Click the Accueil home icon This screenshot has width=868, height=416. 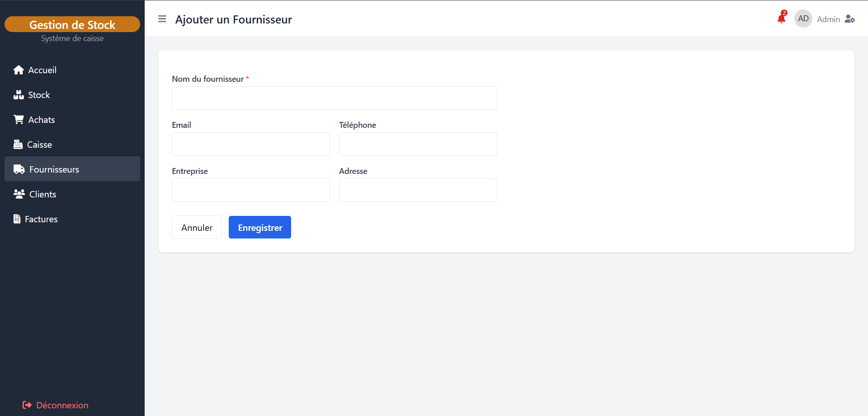pos(19,70)
